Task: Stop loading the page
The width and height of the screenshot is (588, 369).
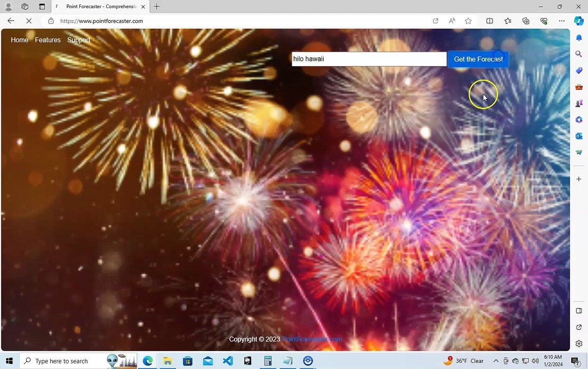Action: pos(29,21)
